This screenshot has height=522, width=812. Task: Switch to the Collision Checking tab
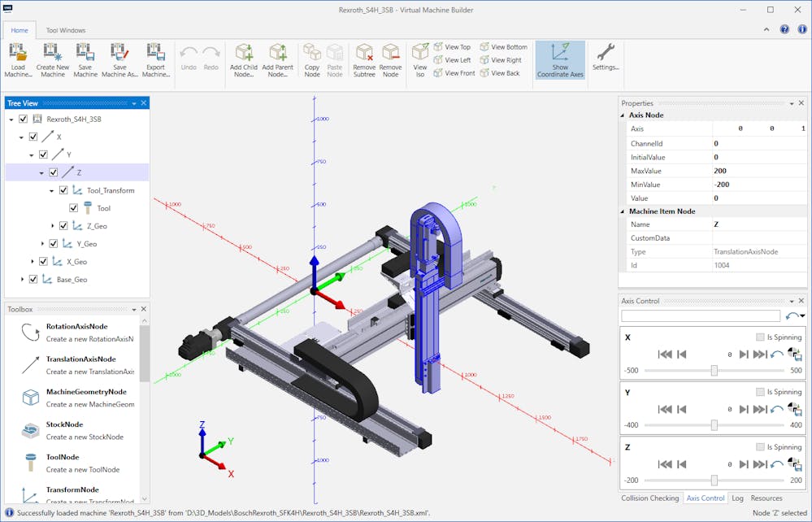click(649, 498)
